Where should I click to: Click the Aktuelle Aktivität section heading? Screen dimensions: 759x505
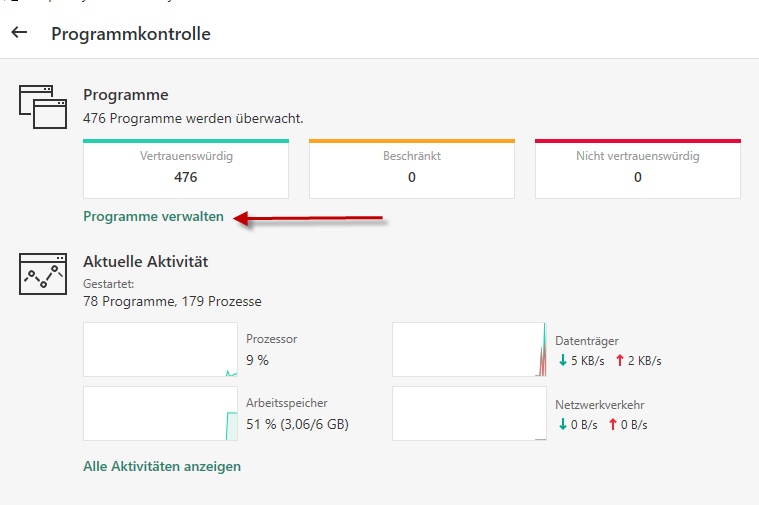(x=145, y=262)
